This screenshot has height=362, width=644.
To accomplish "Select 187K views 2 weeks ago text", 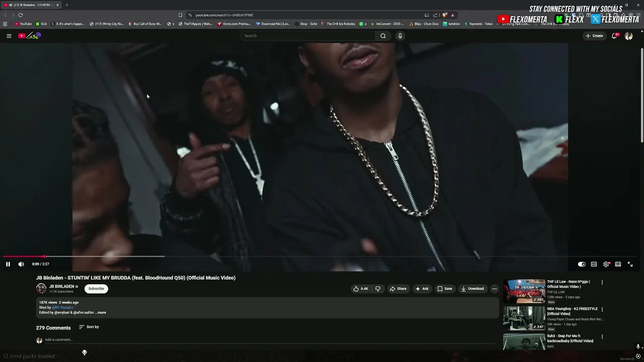I will (59, 302).
